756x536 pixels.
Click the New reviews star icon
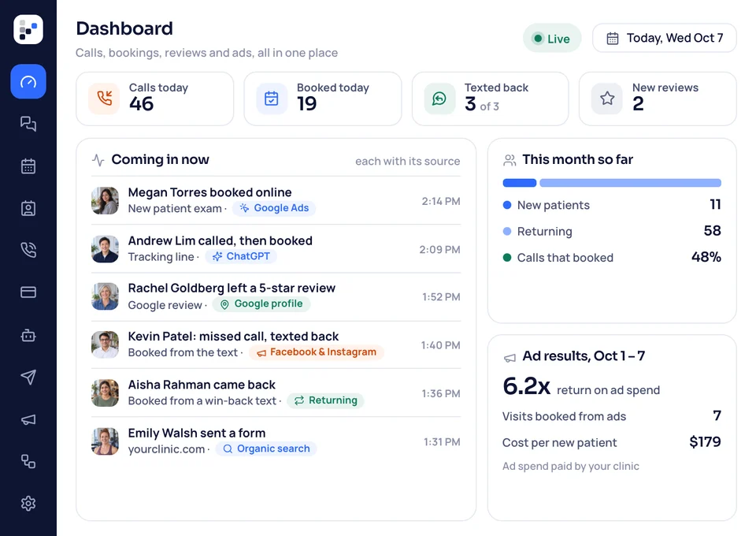coord(607,99)
